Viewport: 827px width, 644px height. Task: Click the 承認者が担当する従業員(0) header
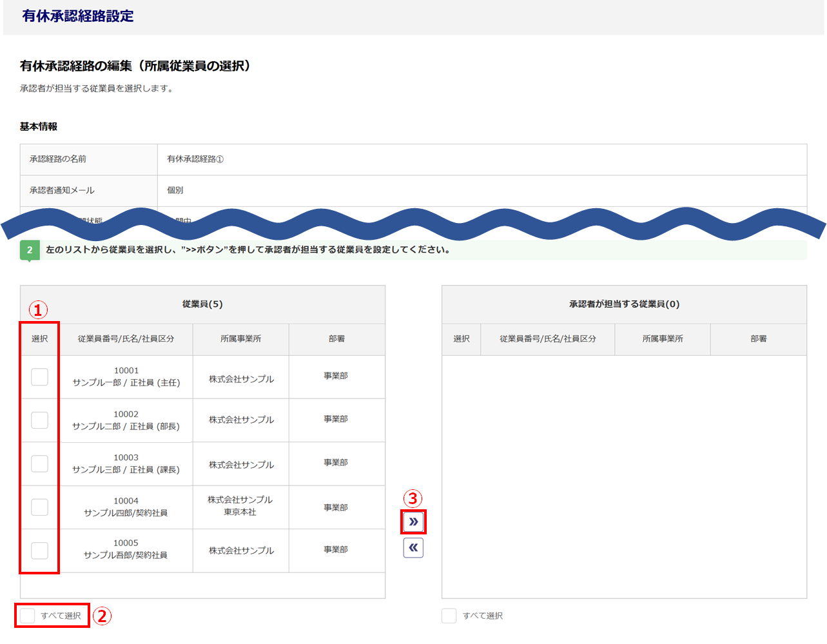[x=624, y=304]
